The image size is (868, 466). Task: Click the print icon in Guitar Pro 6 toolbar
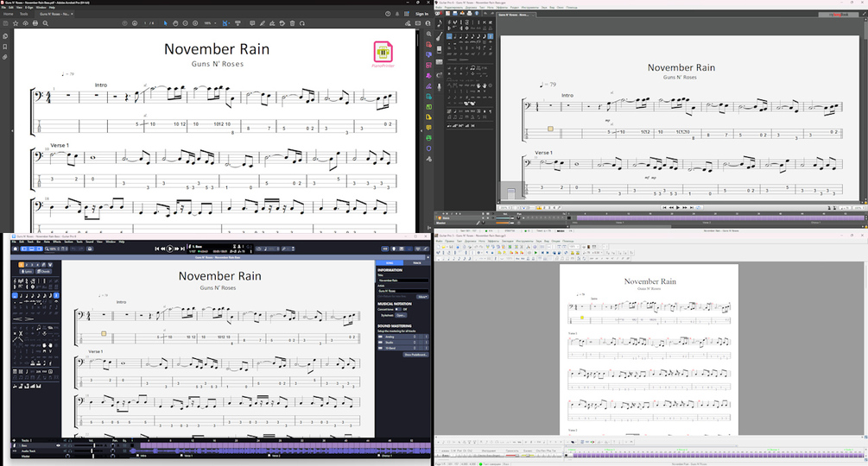pos(470,13)
